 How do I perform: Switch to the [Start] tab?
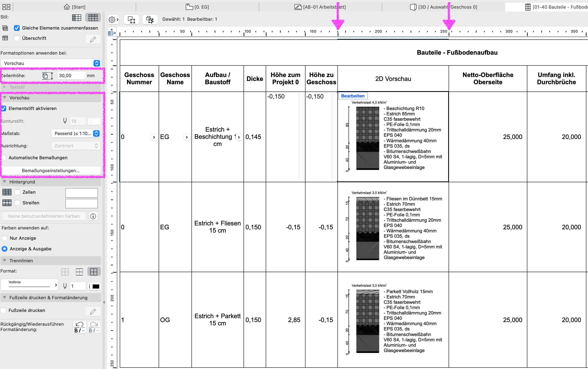point(75,7)
